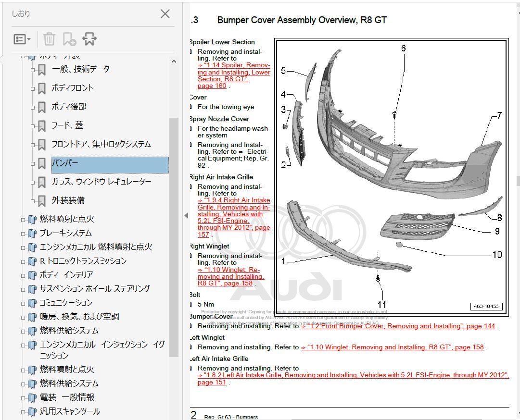Image resolution: width=520 pixels, height=420 pixels.
Task: Open the bookmark options list menu
Action: [x=22, y=39]
